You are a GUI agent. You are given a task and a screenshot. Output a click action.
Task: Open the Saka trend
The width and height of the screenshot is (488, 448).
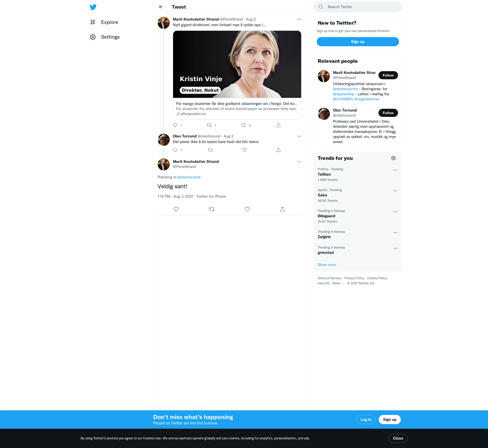click(358, 195)
